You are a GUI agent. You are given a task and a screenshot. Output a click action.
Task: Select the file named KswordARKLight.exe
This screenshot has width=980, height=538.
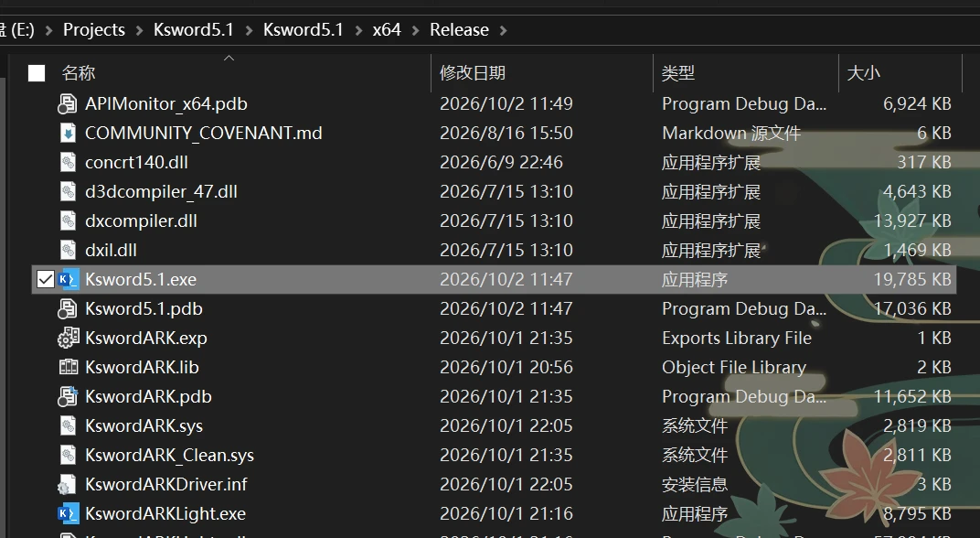coord(165,513)
